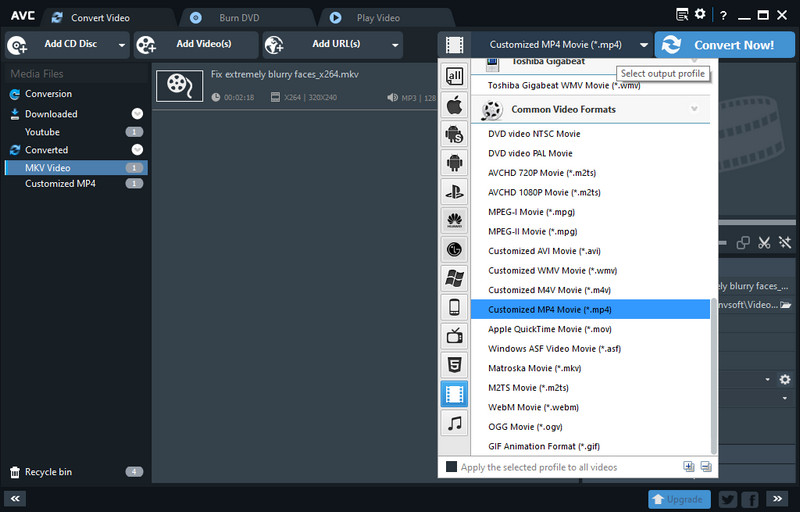Choose GIF Animation Format (*.gif)
Screen dimensions: 800x512
click(x=590, y=446)
